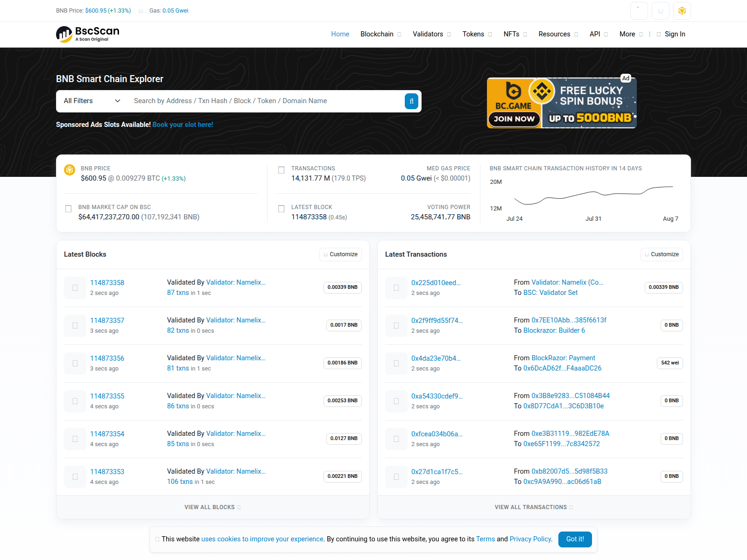747x560 pixels.
Task: Click Book your slot here! link
Action: [x=183, y=125]
